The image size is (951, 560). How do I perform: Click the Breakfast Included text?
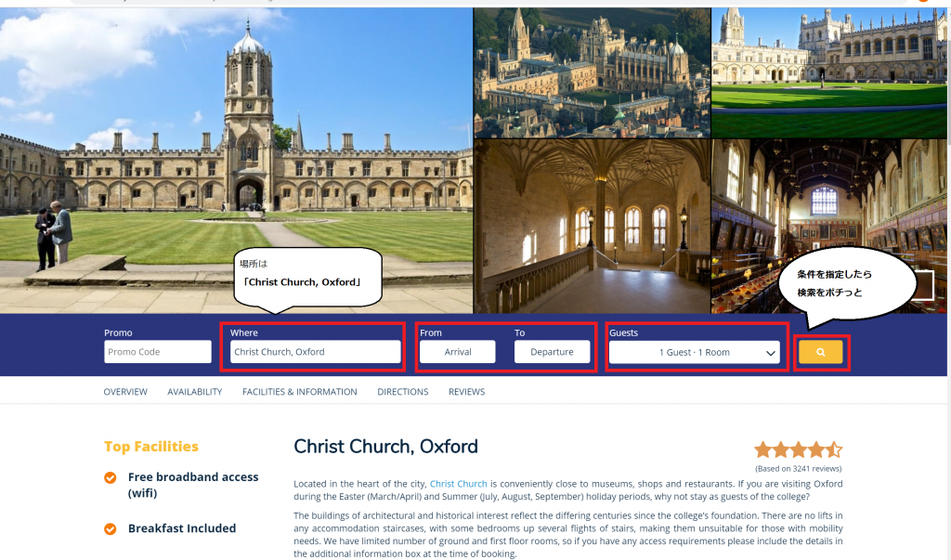click(x=182, y=528)
